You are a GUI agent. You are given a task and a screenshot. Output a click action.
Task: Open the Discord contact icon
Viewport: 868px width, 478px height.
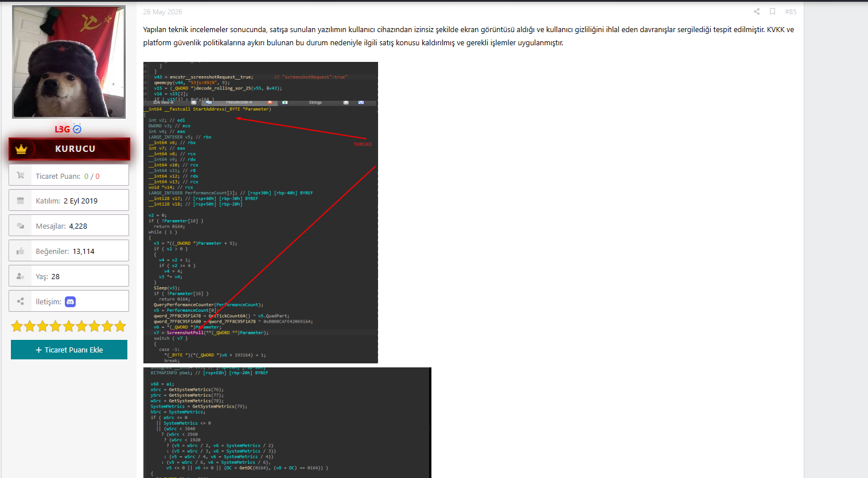70,301
